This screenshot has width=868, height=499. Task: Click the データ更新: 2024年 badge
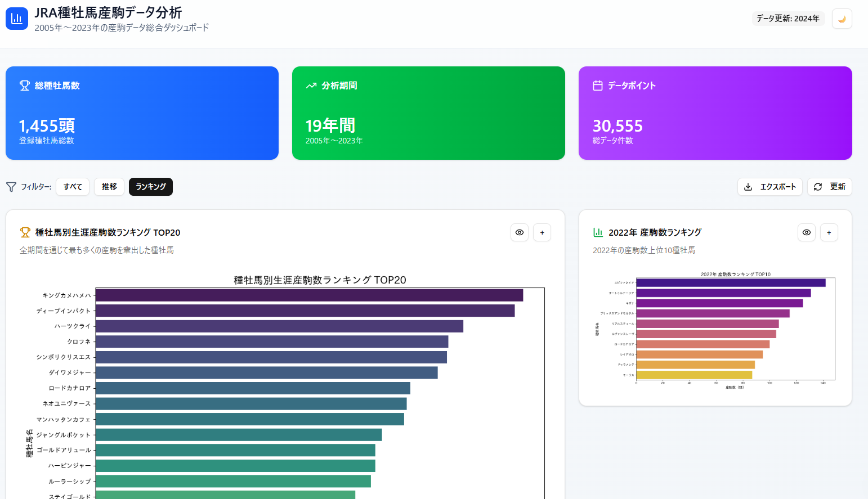point(788,19)
